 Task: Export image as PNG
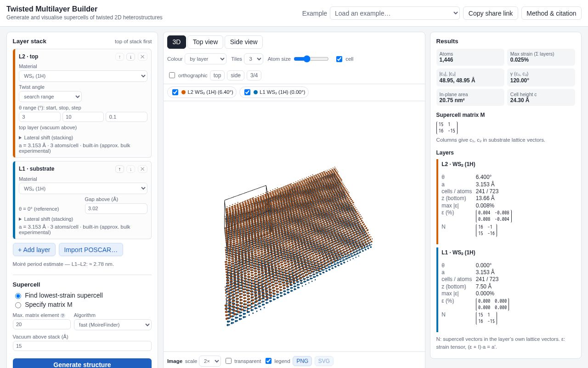click(302, 361)
